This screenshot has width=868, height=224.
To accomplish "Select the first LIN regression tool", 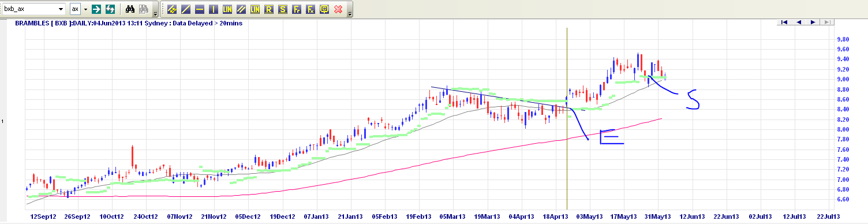I will (227, 9).
